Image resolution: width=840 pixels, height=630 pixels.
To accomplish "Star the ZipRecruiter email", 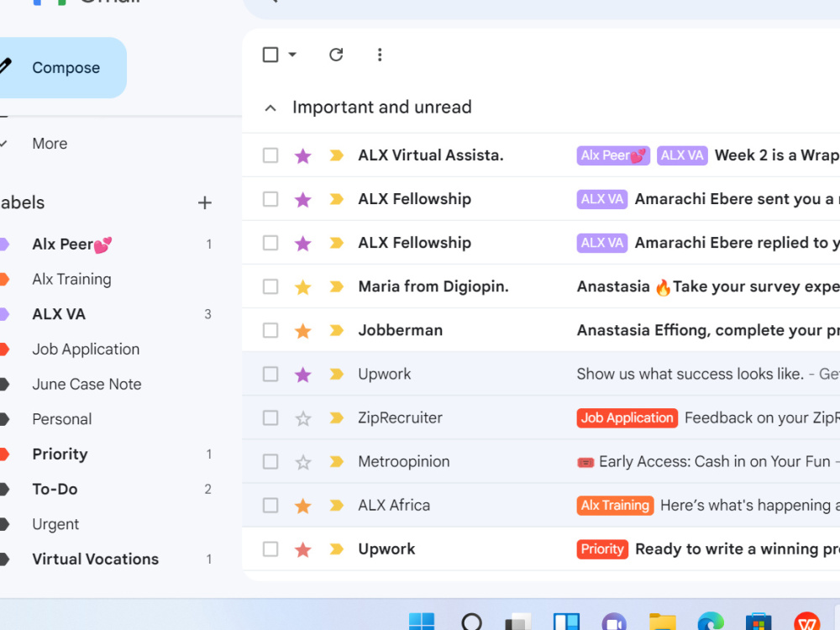I will [x=303, y=417].
